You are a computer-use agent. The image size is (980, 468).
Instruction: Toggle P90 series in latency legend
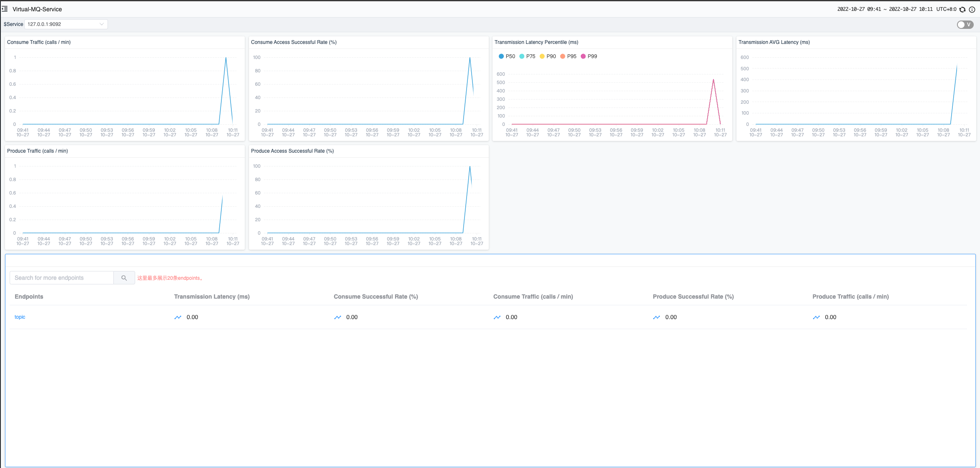(548, 56)
